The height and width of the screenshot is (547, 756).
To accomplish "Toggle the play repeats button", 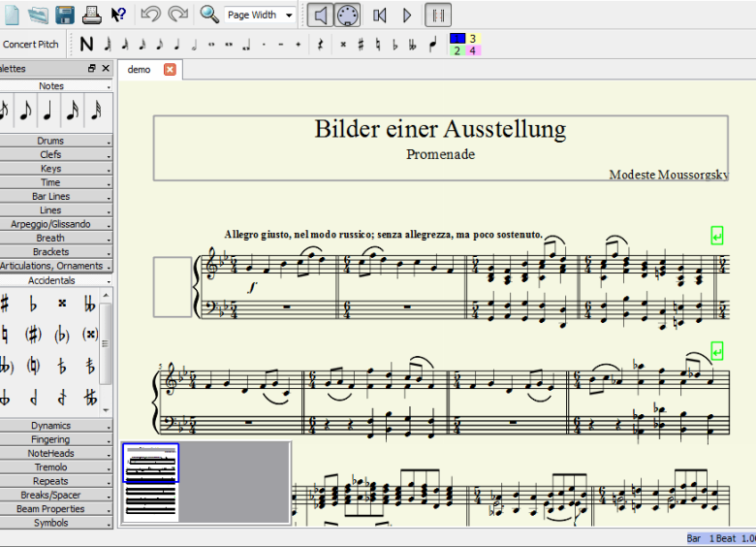I will tap(439, 15).
